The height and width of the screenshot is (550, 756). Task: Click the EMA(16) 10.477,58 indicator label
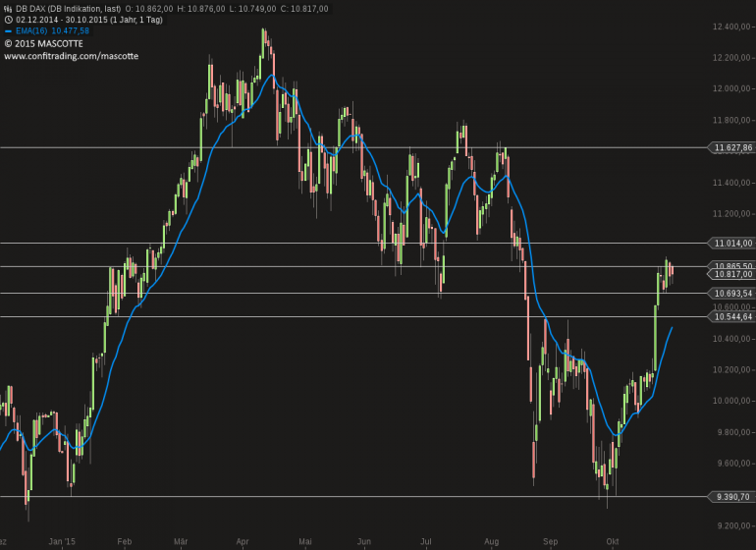pos(52,30)
